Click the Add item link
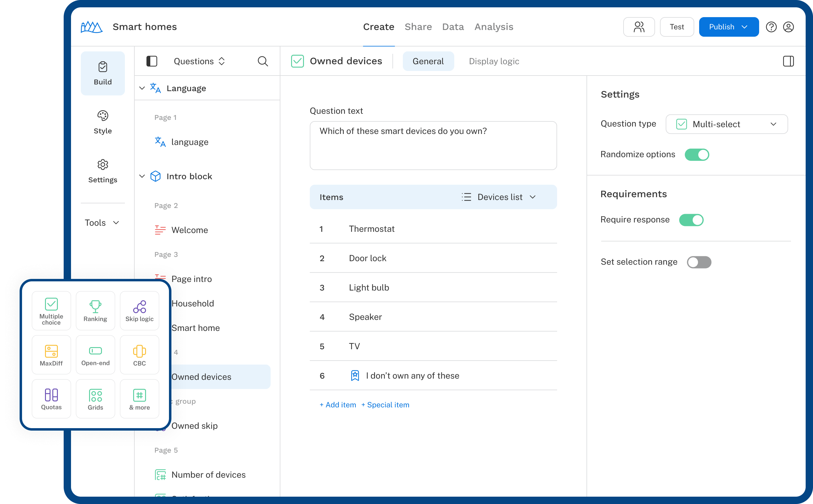Image resolution: width=813 pixels, height=504 pixels. tap(337, 405)
